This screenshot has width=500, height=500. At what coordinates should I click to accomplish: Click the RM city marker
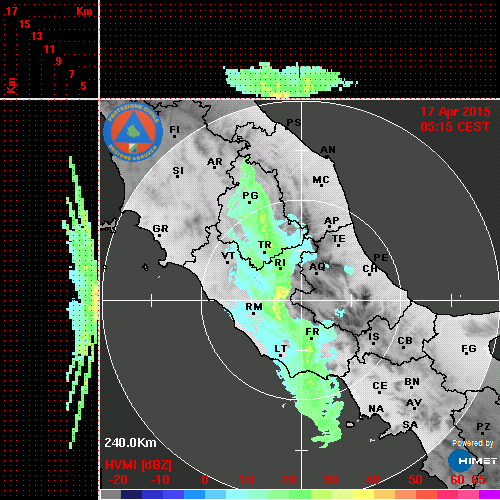[253, 314]
